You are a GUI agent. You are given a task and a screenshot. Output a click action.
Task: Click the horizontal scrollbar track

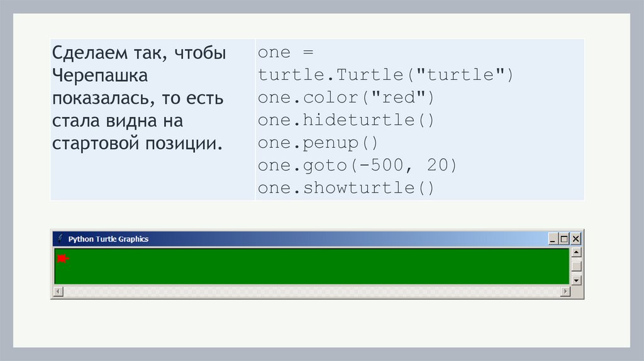point(311,291)
